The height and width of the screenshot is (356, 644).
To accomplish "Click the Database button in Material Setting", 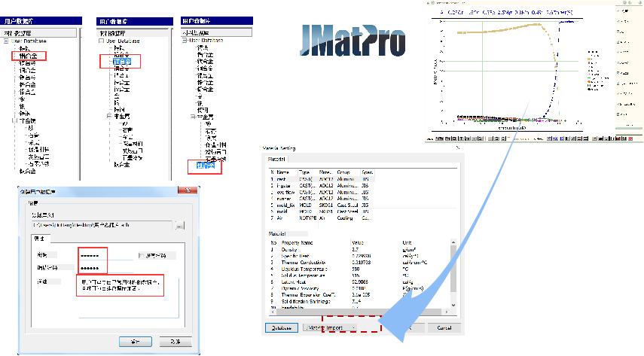I will click(x=282, y=328).
